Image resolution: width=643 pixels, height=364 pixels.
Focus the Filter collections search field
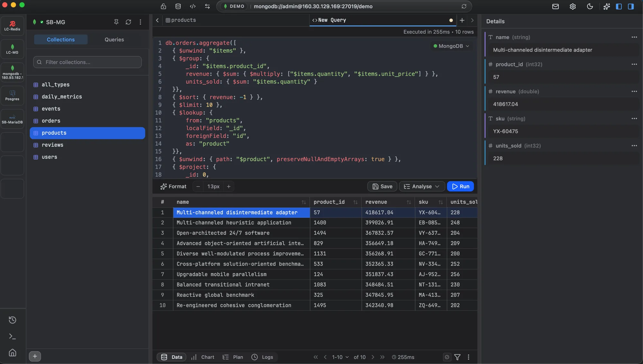point(87,62)
